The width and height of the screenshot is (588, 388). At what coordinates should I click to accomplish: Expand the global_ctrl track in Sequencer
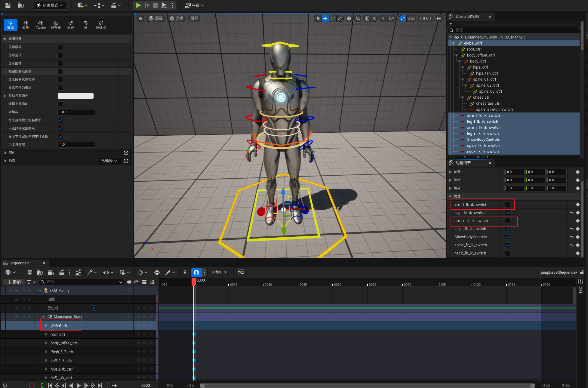coord(46,325)
